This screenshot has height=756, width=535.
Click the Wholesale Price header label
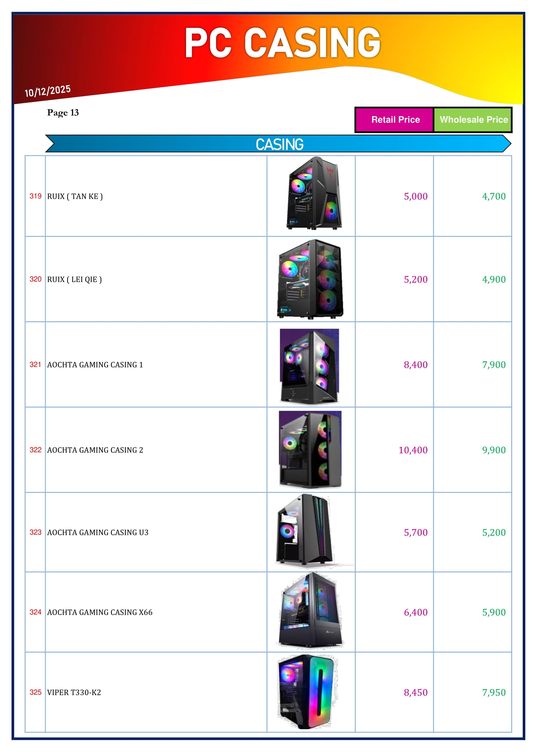474,120
